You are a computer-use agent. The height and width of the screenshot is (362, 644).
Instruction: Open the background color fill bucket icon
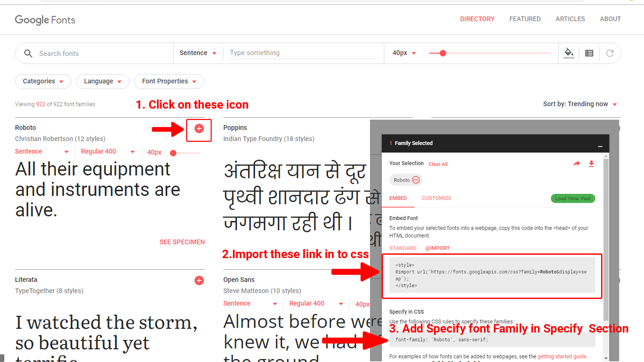(x=569, y=53)
